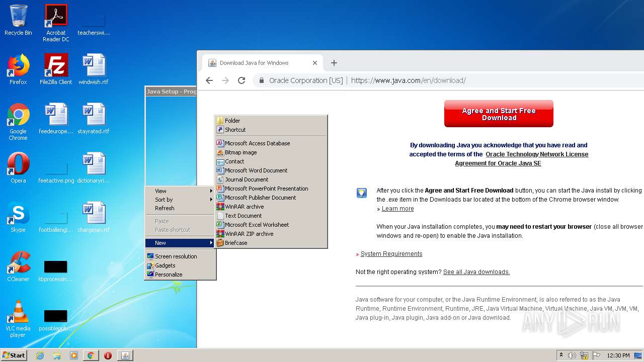Expand the New submenu entry
The image size is (644, 362).
tap(181, 243)
